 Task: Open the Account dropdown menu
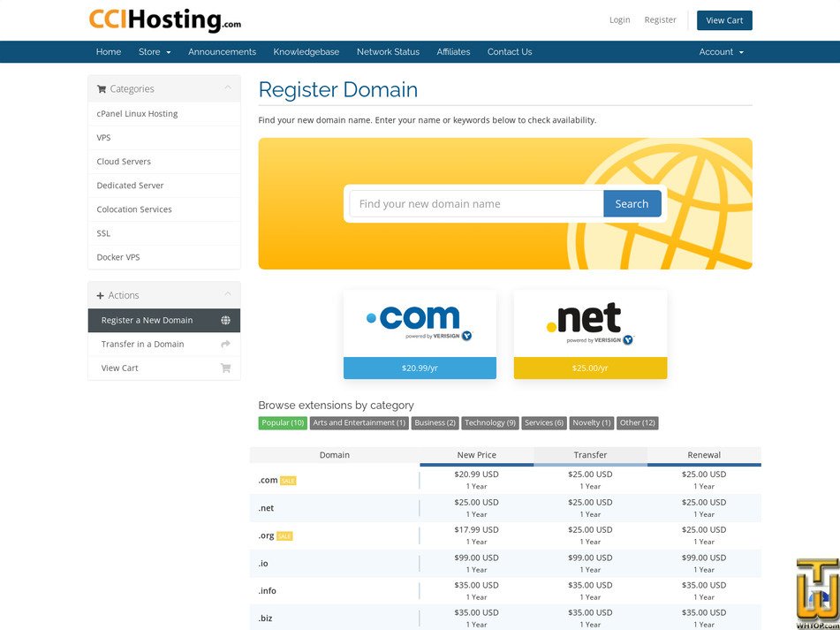pos(721,51)
